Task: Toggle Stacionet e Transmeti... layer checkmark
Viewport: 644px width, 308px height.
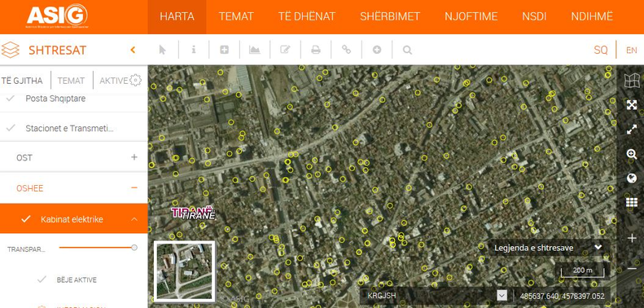Action: pos(11,128)
